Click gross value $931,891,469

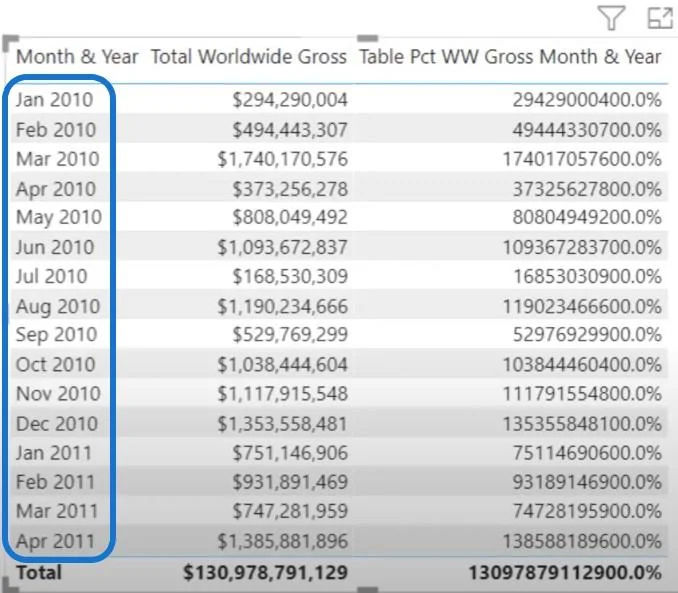(290, 482)
